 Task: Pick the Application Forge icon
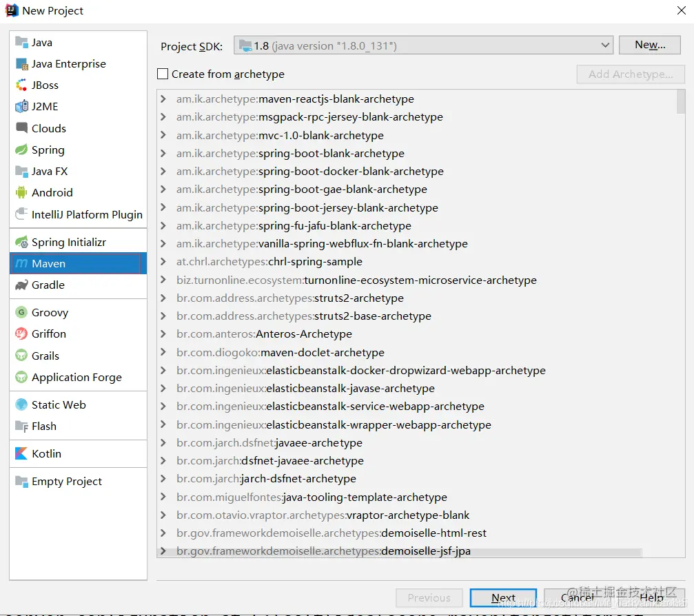(21, 377)
